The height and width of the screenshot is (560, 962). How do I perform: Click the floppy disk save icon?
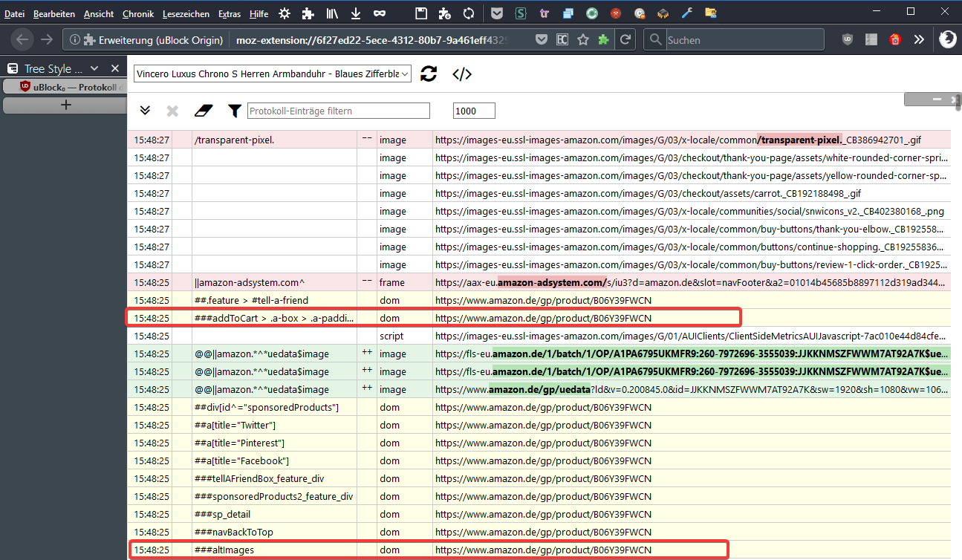[421, 13]
